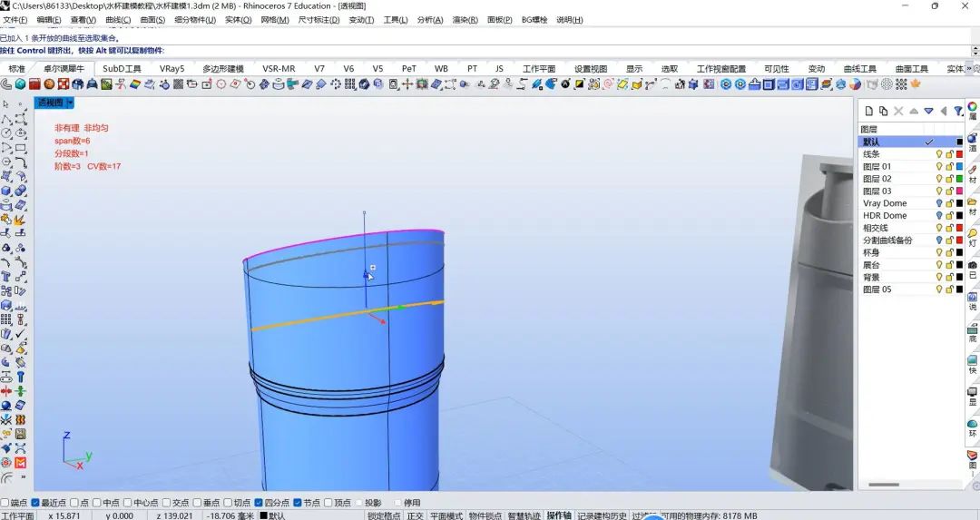
Task: Click the magenta color swatch of 图层 03
Action: click(959, 191)
